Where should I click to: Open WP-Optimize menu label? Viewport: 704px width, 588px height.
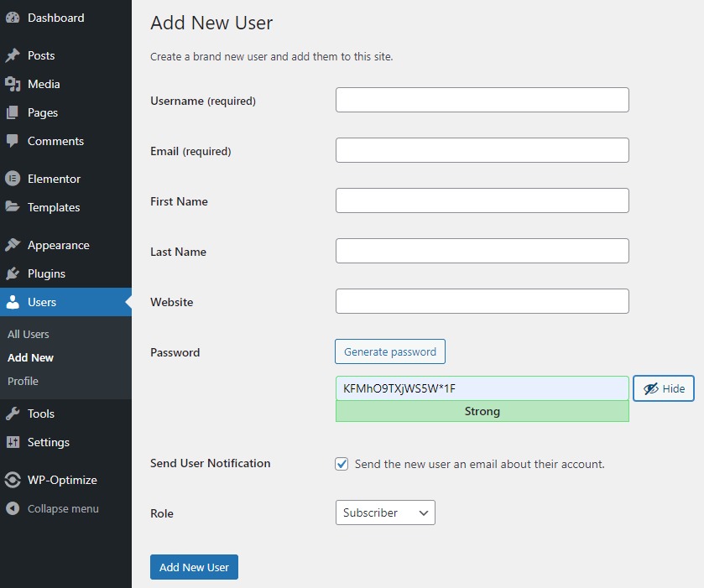(x=62, y=481)
